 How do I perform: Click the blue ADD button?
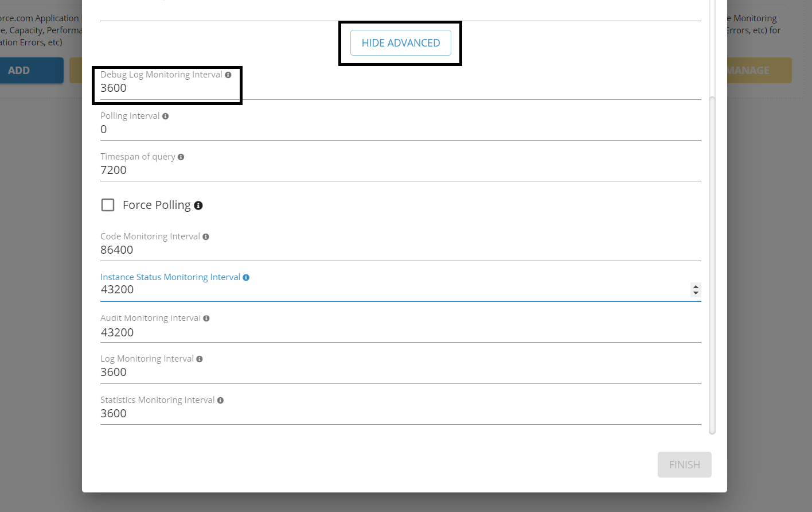(19, 70)
